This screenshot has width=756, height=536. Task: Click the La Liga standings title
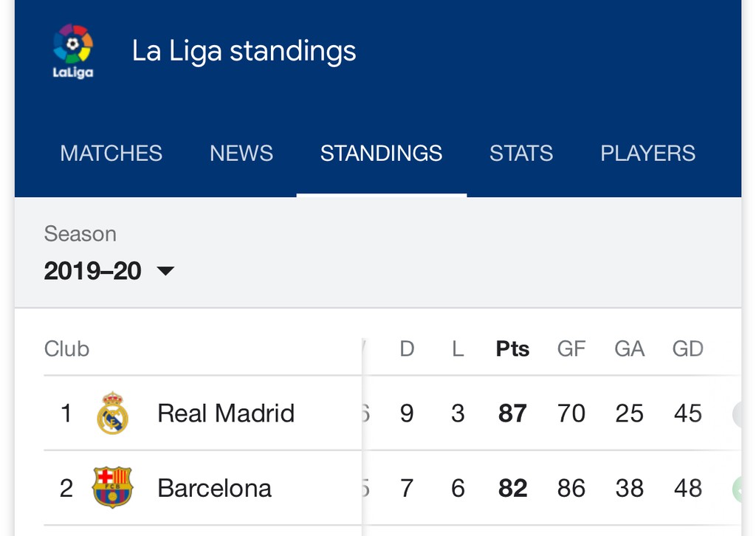tap(244, 51)
